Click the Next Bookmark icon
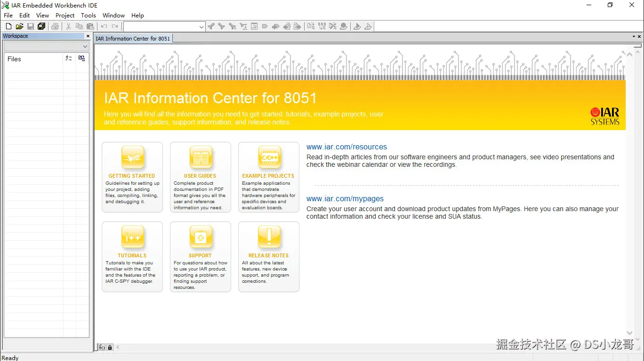Screen dimensions: 644x361 [276, 26]
